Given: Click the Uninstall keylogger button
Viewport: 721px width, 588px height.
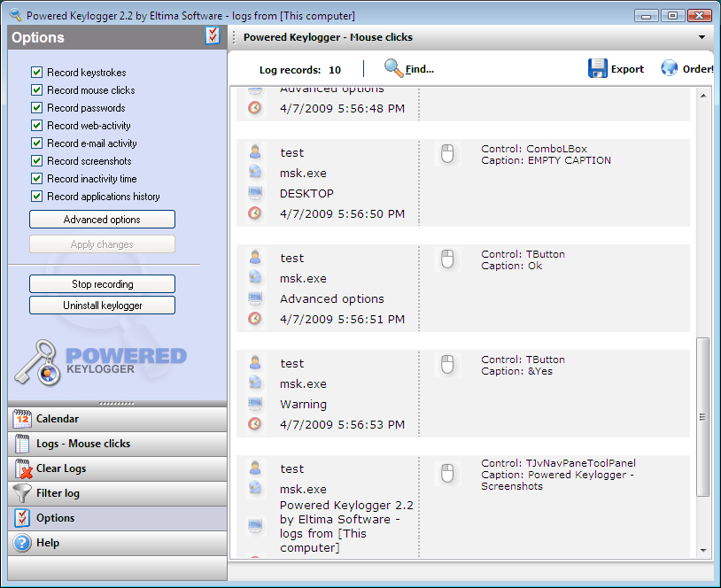Looking at the screenshot, I should pyautogui.click(x=102, y=306).
